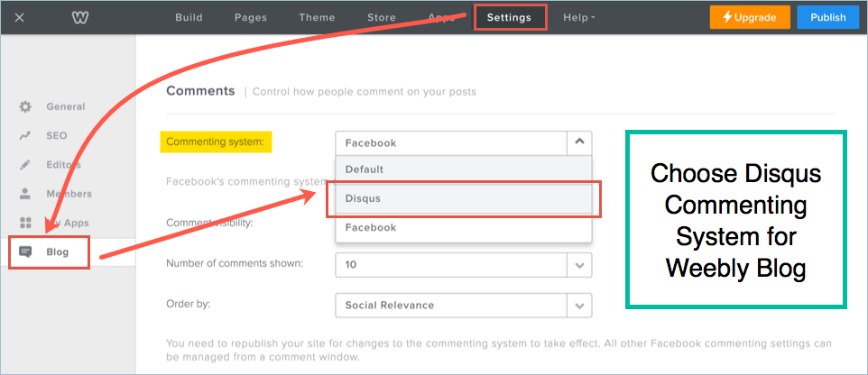Viewport: 868px width, 375px height.
Task: Switch to the Build tab
Action: tap(189, 17)
